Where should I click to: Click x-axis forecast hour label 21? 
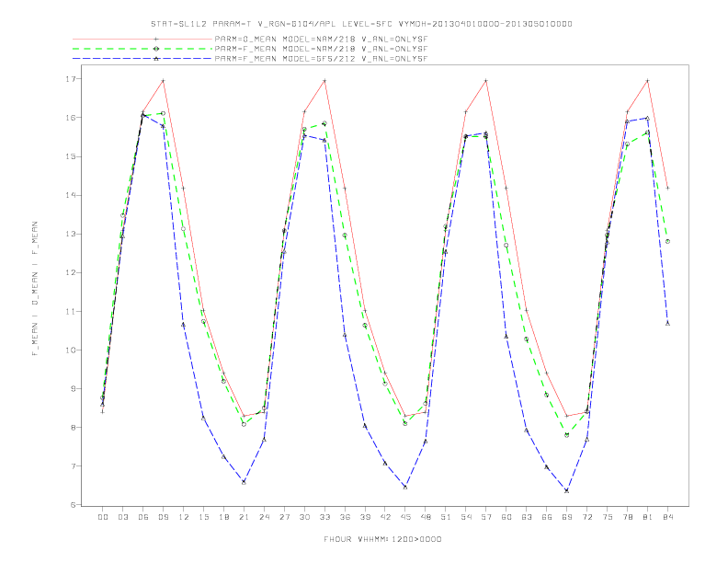coord(244,517)
